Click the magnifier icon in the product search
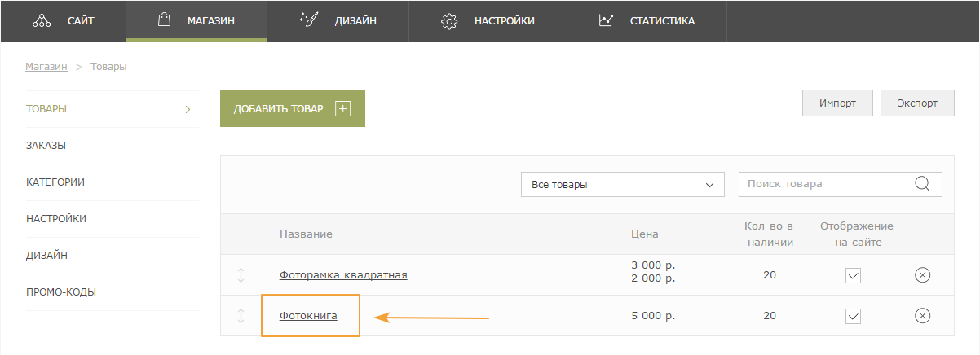This screenshot has height=355, width=980. (x=923, y=184)
